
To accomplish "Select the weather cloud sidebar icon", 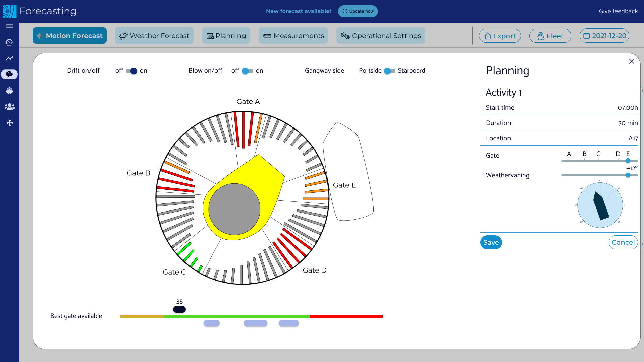I will coord(9,74).
